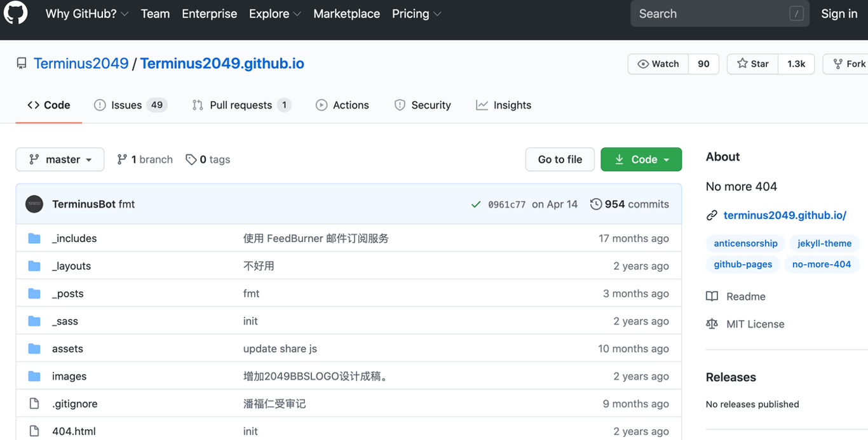Switch to the Actions tab

pyautogui.click(x=342, y=105)
